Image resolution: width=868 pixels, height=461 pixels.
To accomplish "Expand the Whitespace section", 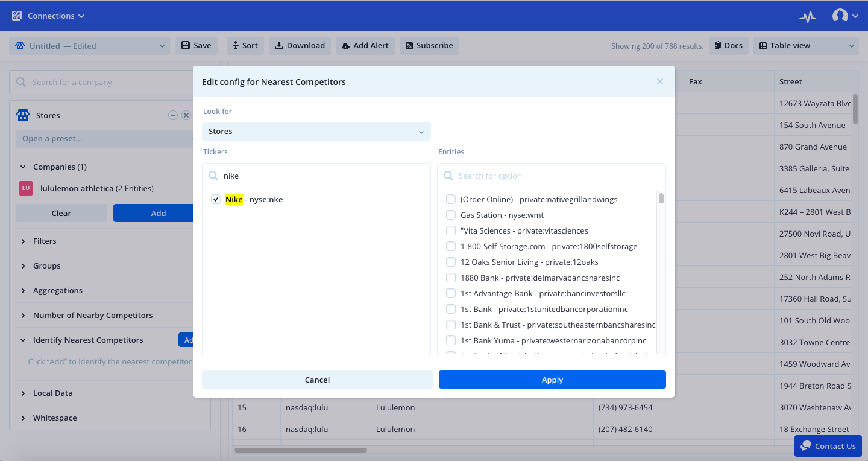I will 23,418.
